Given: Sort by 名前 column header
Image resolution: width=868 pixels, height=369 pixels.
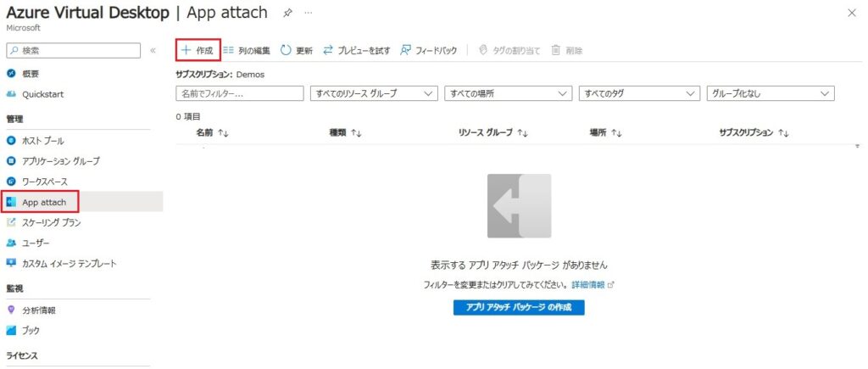Looking at the screenshot, I should pyautogui.click(x=213, y=133).
